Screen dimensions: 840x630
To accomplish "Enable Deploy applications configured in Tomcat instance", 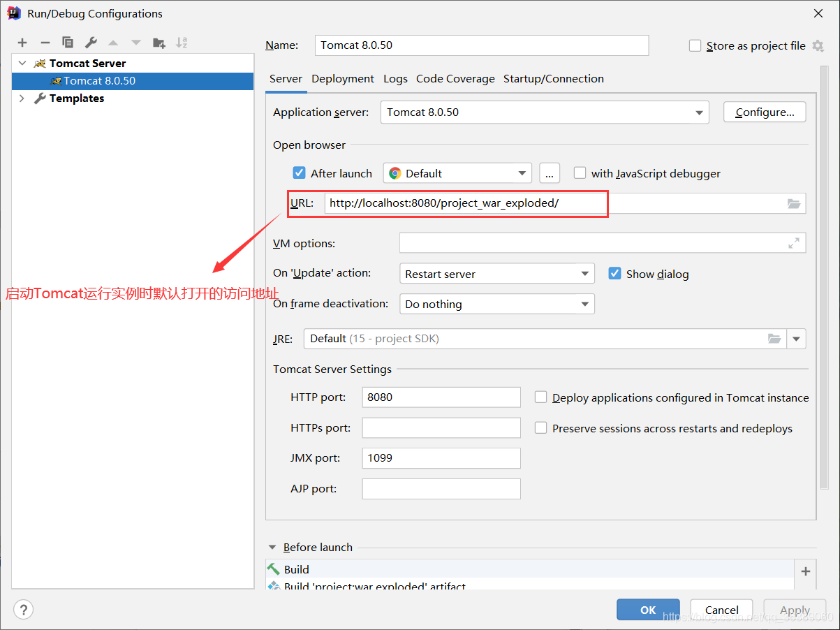I will [540, 397].
